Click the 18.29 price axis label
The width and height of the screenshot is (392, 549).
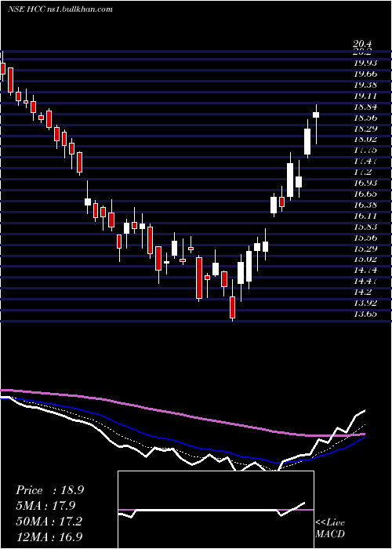pyautogui.click(x=365, y=129)
